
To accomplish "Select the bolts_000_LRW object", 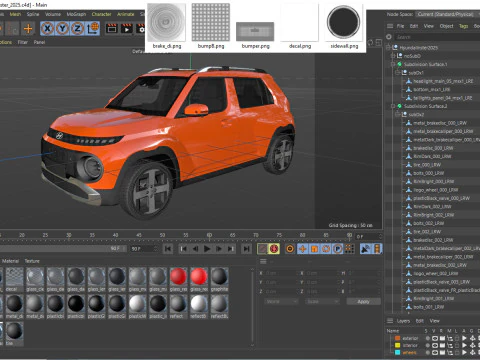I will pos(428,173).
